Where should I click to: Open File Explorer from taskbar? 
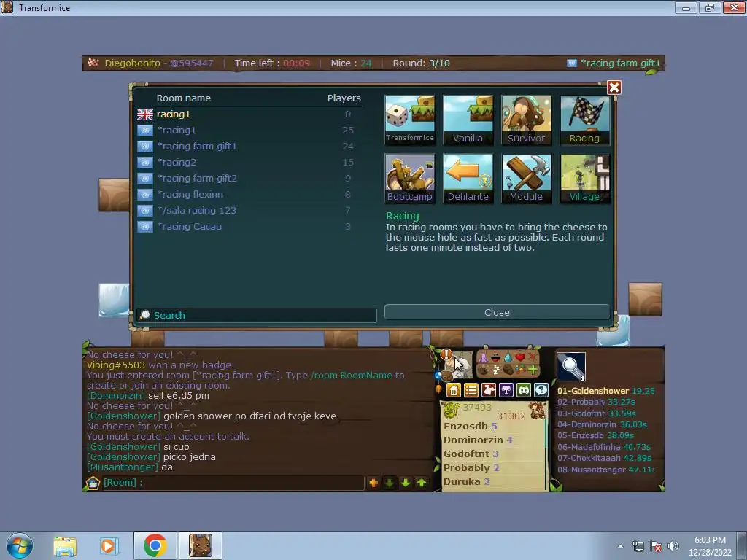tap(64, 545)
